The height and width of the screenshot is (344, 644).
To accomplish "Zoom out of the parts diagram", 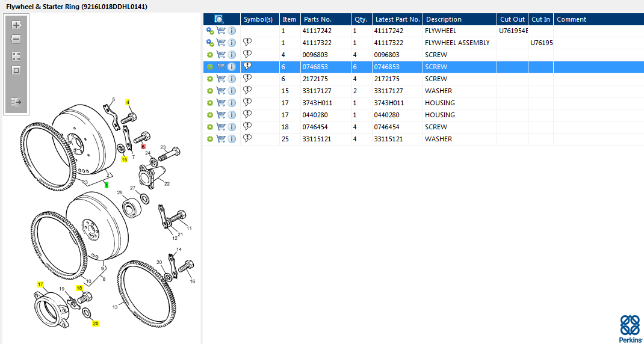I will coord(16,39).
